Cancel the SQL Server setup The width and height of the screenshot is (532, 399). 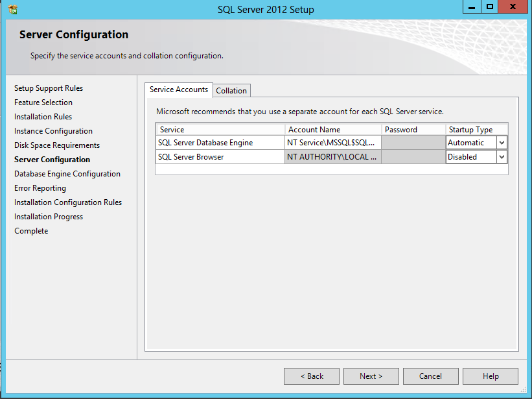(430, 376)
